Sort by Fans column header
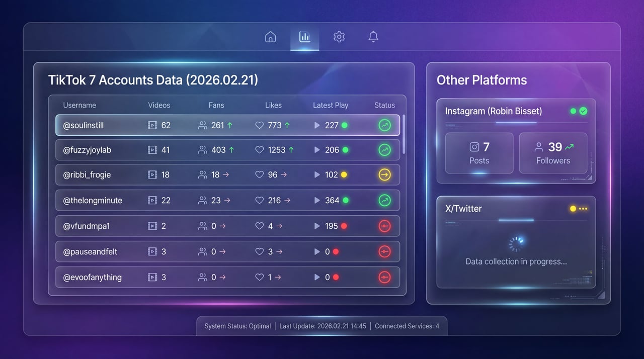Viewport: 644px width, 359px height. pyautogui.click(x=216, y=105)
